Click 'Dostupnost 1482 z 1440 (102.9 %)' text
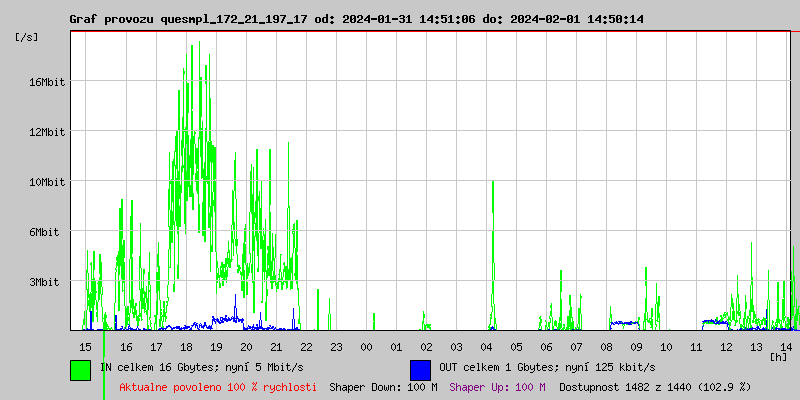 click(x=655, y=387)
